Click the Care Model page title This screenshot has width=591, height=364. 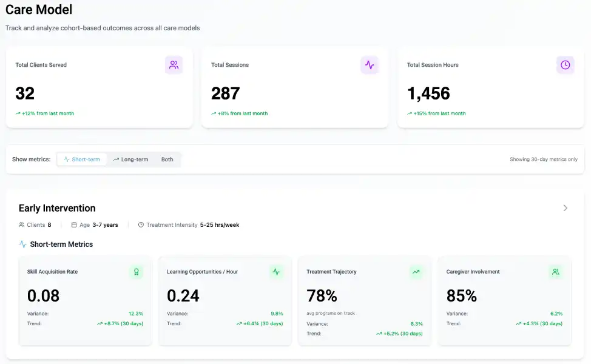click(x=39, y=10)
